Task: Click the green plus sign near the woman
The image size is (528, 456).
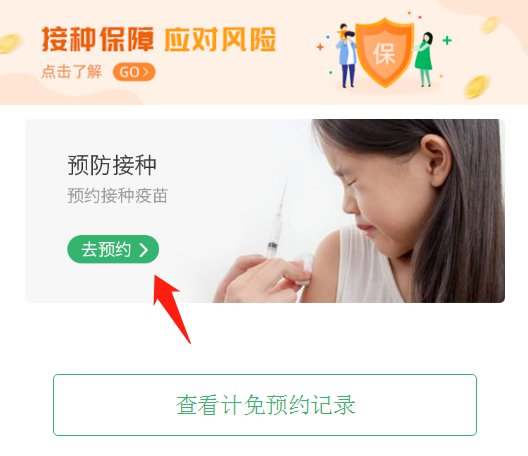Action: point(447,40)
